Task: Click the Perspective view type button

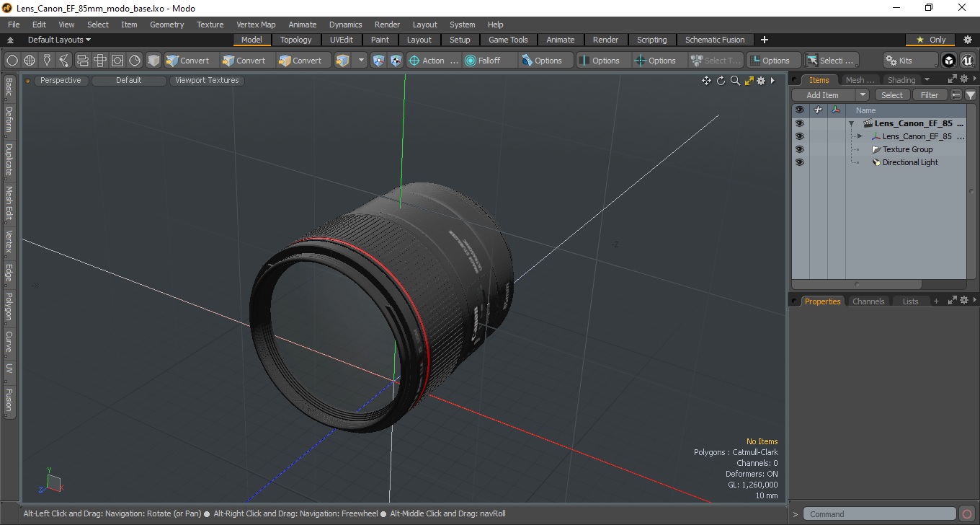Action: [61, 80]
